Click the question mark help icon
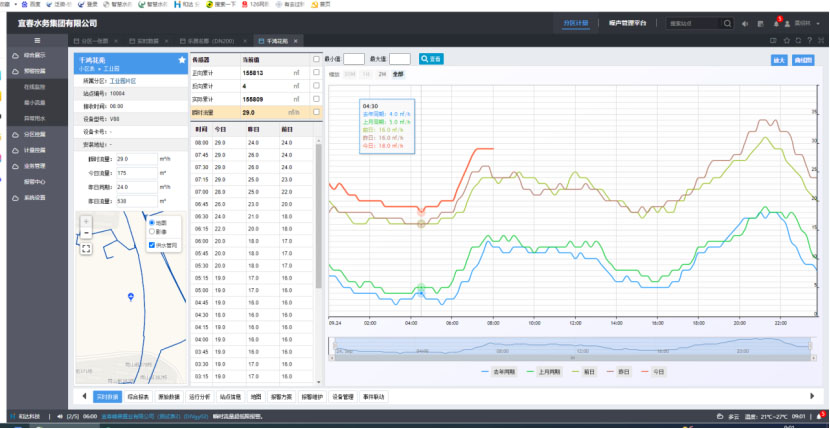830x429 pixels. (x=809, y=40)
